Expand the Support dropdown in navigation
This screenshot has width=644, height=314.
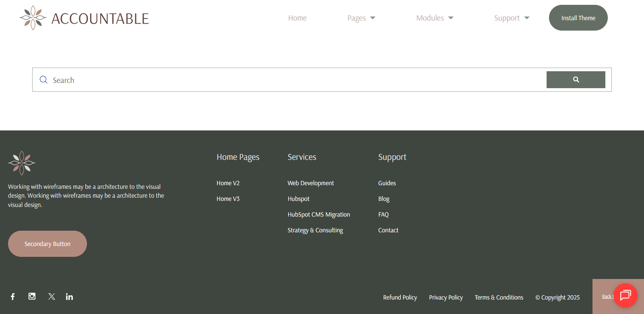(x=512, y=18)
